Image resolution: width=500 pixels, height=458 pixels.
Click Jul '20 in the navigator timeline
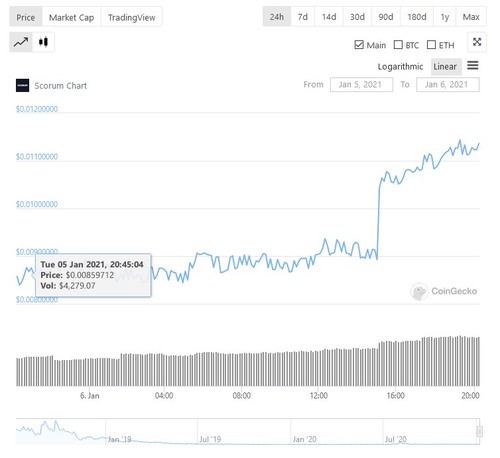396,439
